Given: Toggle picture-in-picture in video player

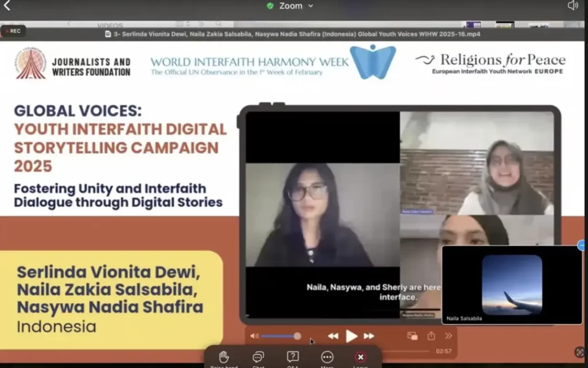Looking at the screenshot, I should point(412,336).
